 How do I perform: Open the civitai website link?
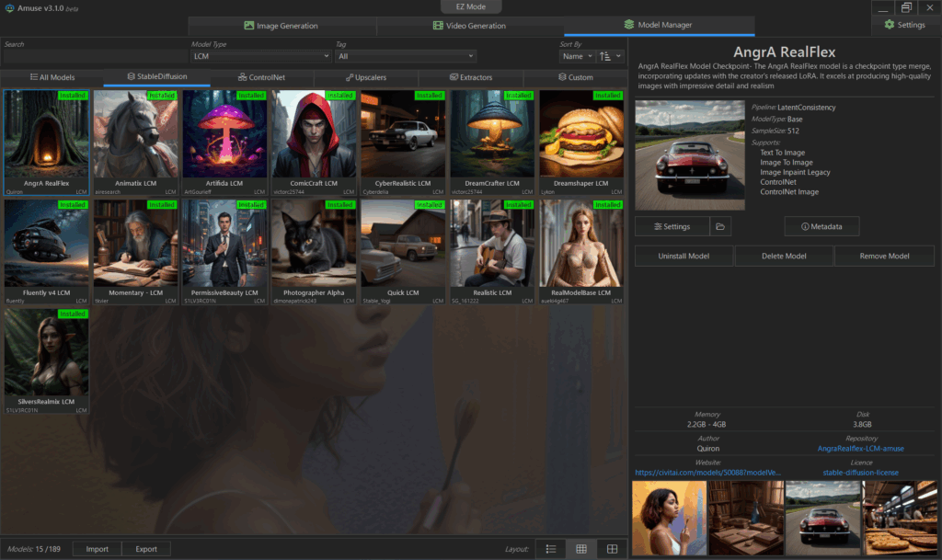point(707,473)
